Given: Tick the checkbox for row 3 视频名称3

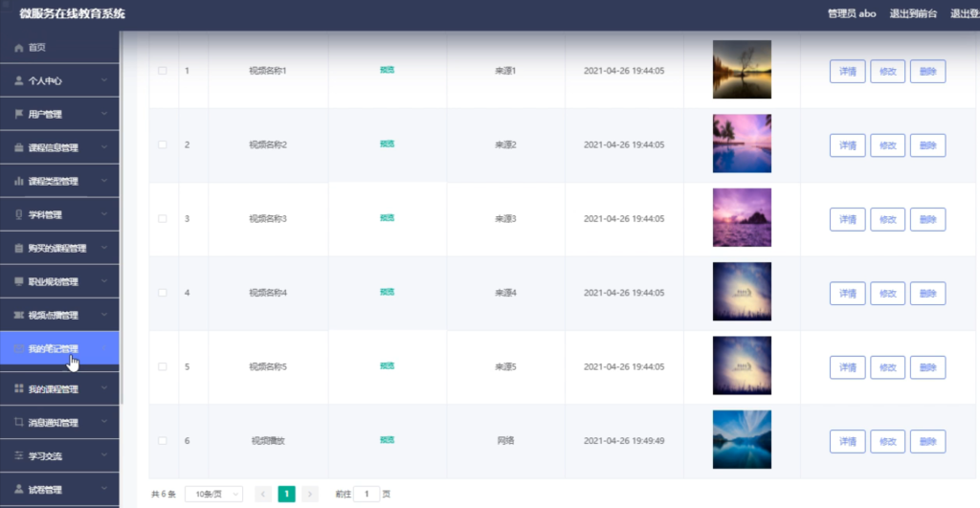Looking at the screenshot, I should point(163,219).
